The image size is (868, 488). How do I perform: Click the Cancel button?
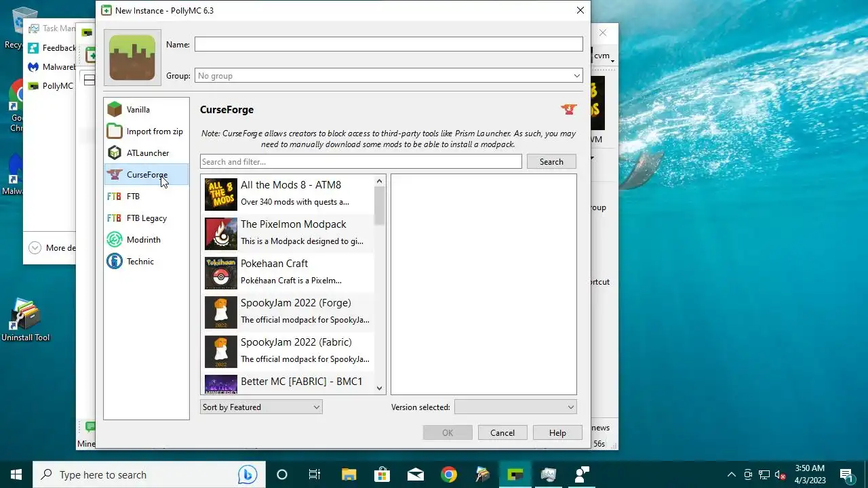click(502, 433)
